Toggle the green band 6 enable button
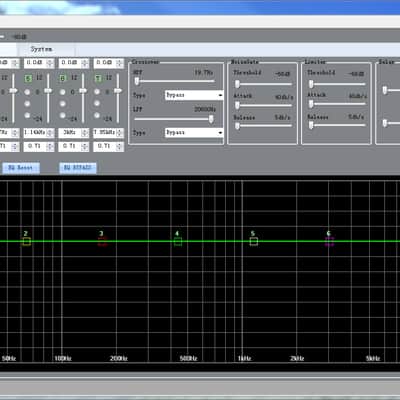The width and height of the screenshot is (400, 400). click(63, 78)
